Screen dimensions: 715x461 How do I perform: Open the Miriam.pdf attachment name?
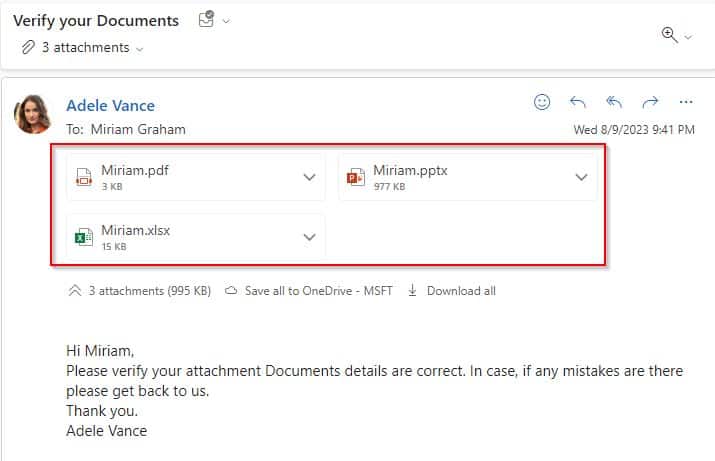coord(135,171)
